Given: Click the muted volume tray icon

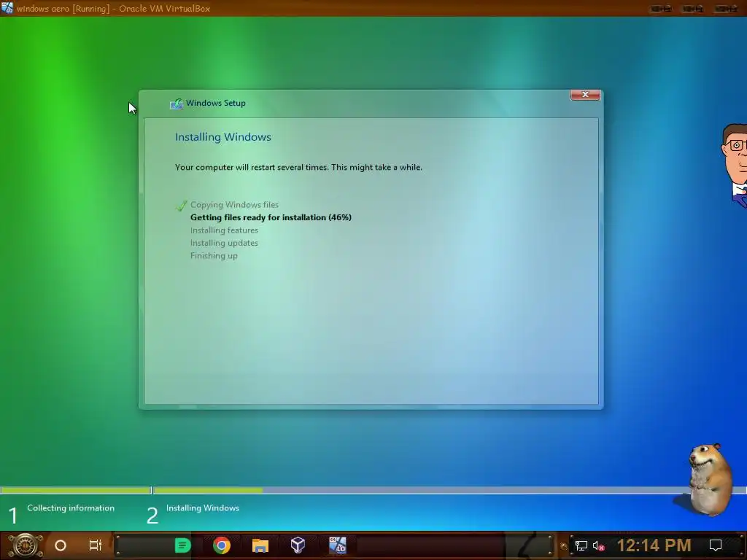Looking at the screenshot, I should point(598,545).
